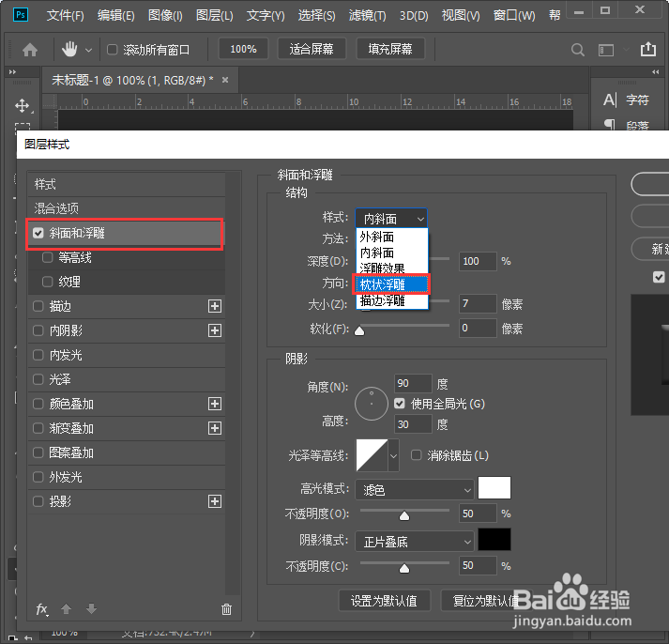Enable 消除锯齿 checkbox
Viewport: 669px width, 644px height.
pyautogui.click(x=416, y=455)
